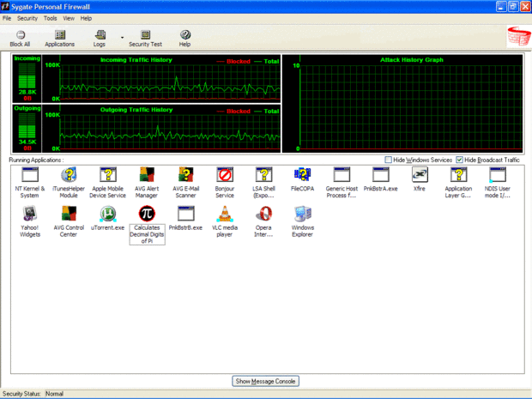Select the Windows Explorer icon
532x399 pixels.
tap(303, 214)
